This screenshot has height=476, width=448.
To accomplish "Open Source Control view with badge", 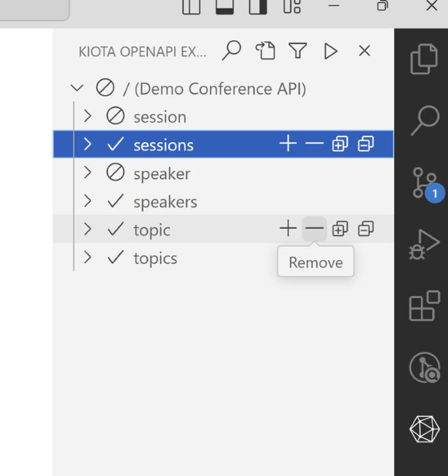I will 425,184.
